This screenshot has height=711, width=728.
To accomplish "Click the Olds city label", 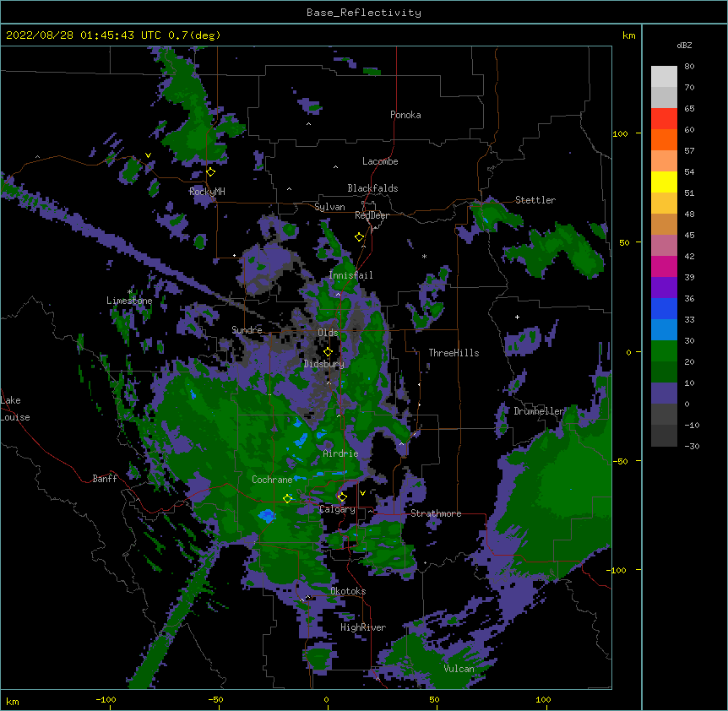I will pyautogui.click(x=328, y=333).
